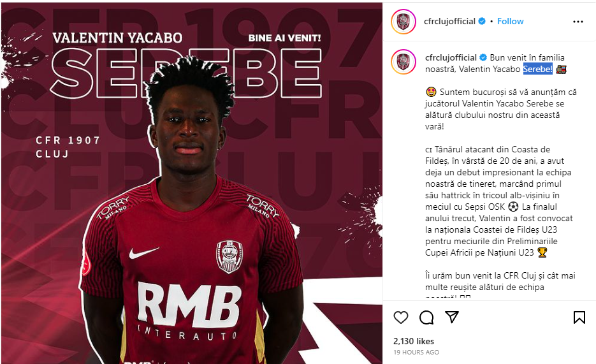The image size is (596, 364).
Task: Click cfrclujofficial username in header
Action: tap(449, 21)
